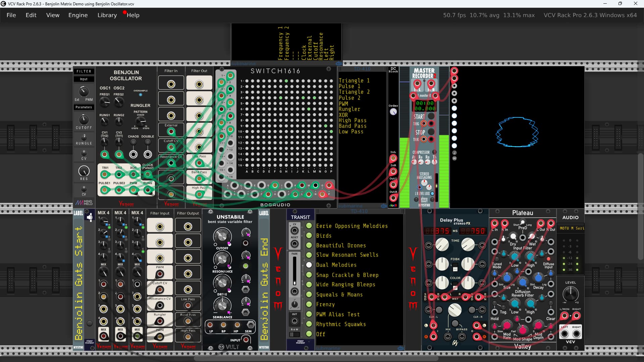Click the Low Pass jack in Filter Out
Screen dimensions: 644x362
coord(199,163)
